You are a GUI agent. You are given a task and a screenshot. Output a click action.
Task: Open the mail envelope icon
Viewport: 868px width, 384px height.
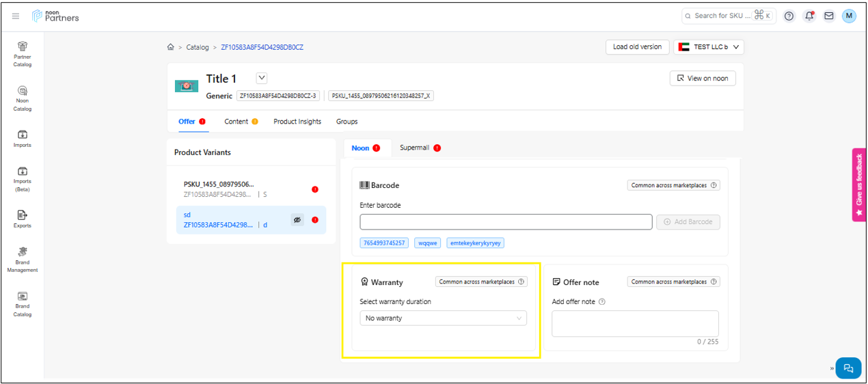coord(829,16)
